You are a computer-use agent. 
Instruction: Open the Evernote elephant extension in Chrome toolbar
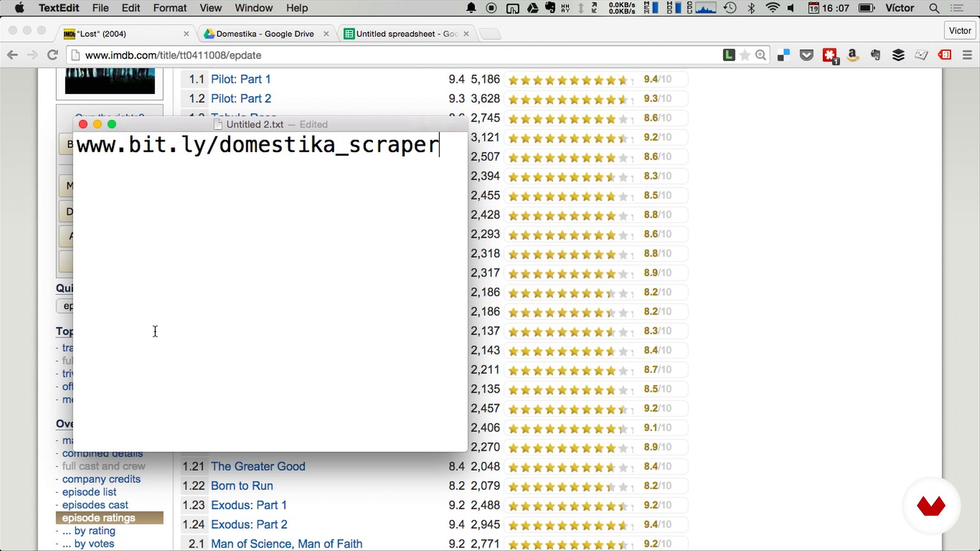point(876,55)
